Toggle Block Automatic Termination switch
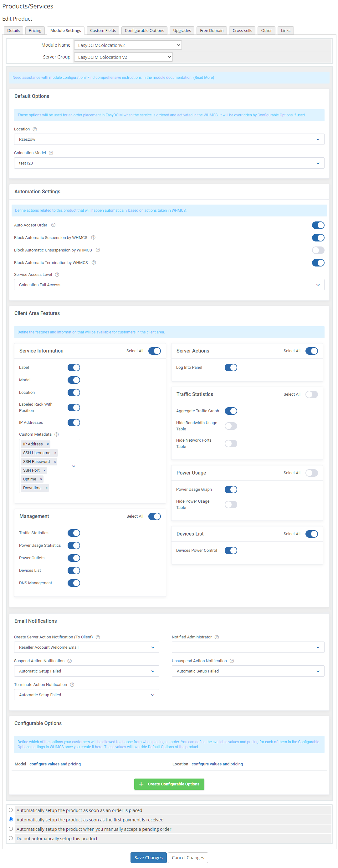 (x=318, y=262)
